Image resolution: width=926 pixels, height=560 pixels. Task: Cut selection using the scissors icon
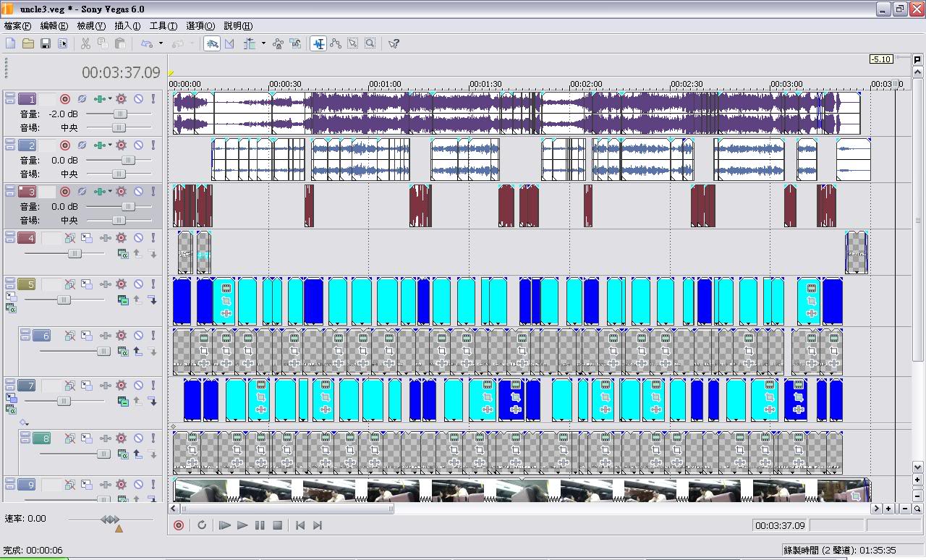tap(85, 43)
